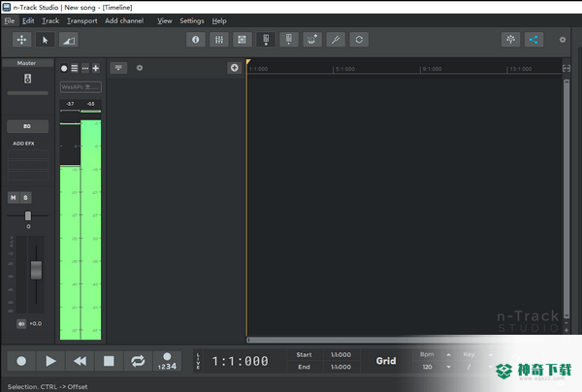This screenshot has width=582, height=392.
Task: Toggle the 1234 metronome count-in
Action: coord(167,361)
